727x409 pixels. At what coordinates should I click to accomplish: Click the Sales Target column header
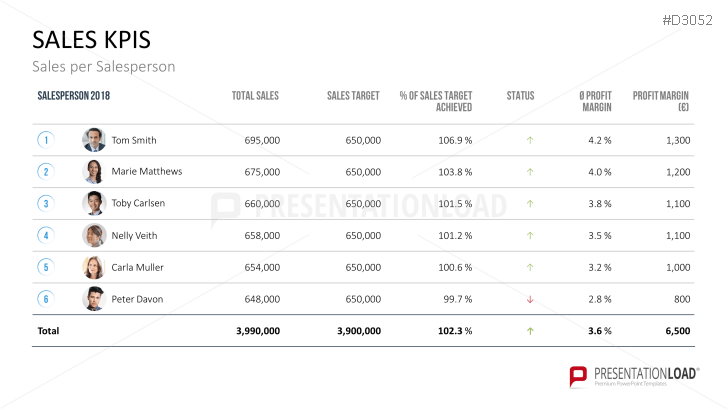353,96
